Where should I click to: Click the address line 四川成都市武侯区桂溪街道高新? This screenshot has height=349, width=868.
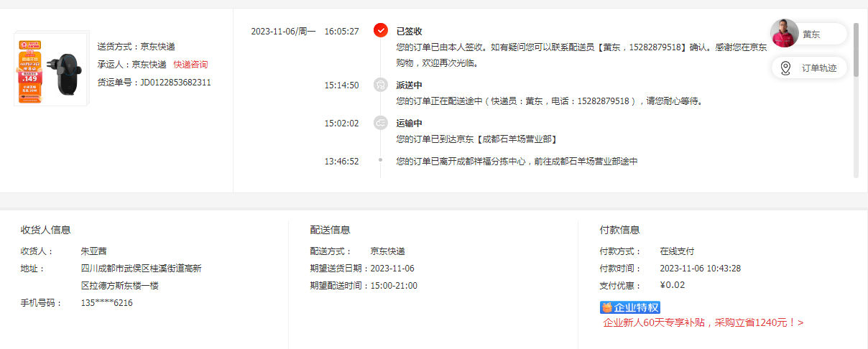(x=142, y=269)
